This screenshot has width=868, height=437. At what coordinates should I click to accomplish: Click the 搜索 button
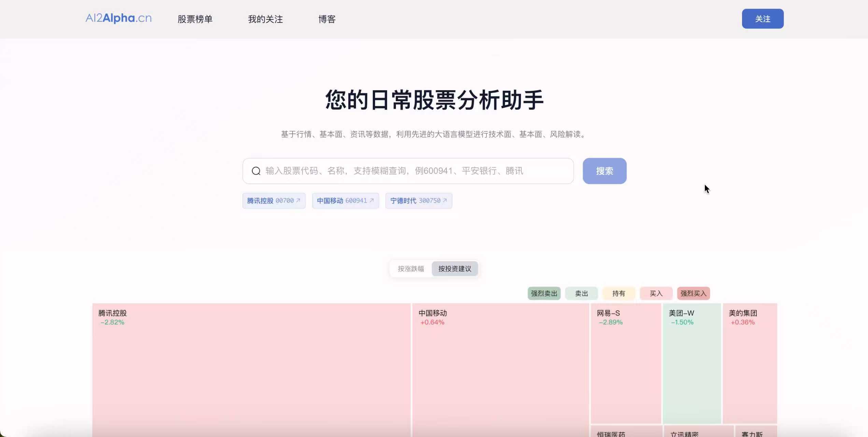tap(604, 171)
